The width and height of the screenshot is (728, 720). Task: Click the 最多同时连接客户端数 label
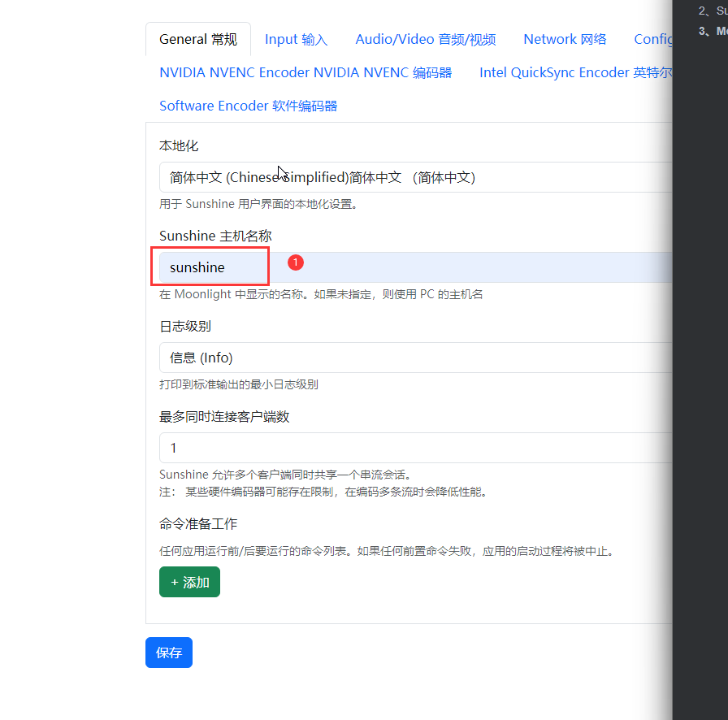coord(224,417)
